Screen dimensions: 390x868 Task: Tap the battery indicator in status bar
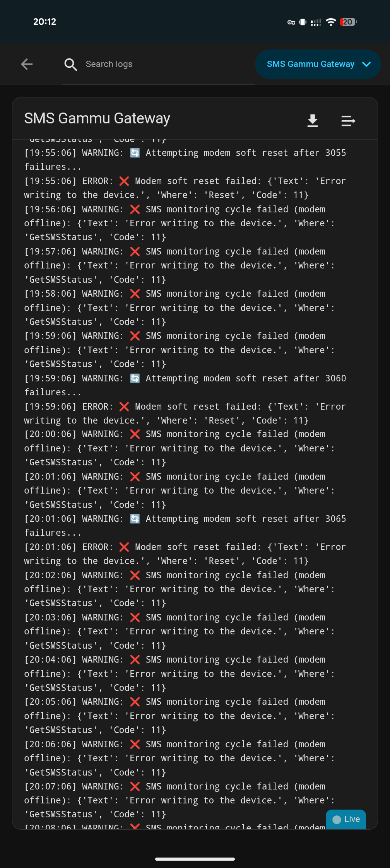point(348,22)
